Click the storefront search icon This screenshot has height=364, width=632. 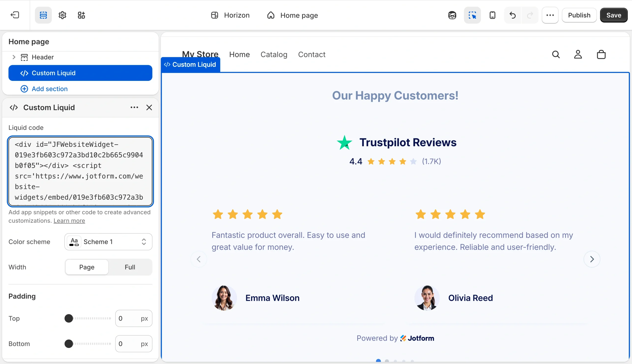tap(556, 55)
